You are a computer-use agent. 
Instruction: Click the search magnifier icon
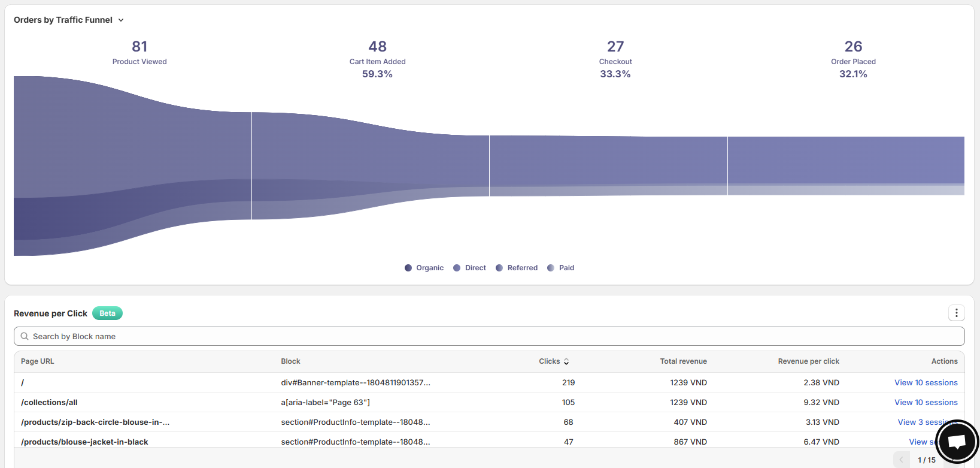click(25, 336)
